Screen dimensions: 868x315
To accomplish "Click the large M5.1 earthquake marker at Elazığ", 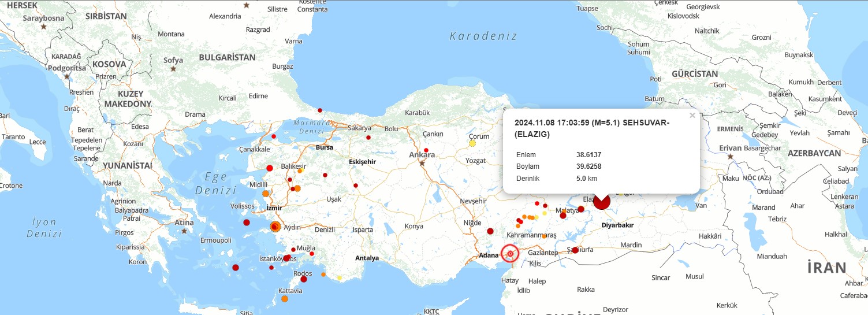I will point(601,201).
